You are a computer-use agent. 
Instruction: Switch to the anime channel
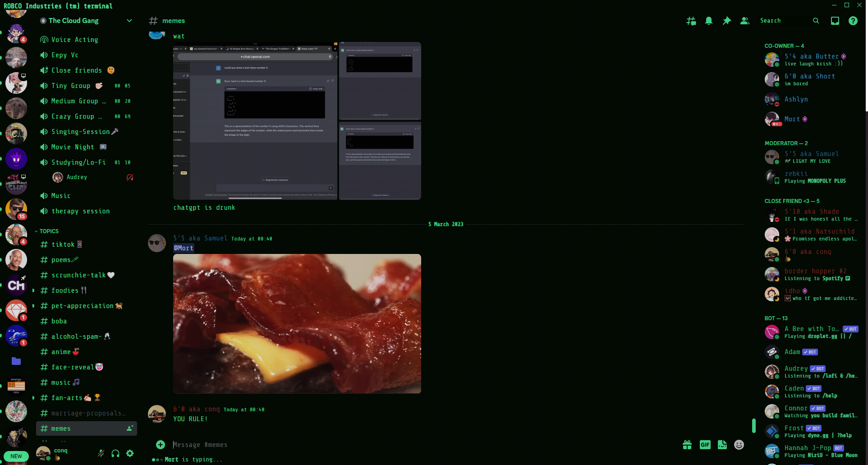coord(61,352)
